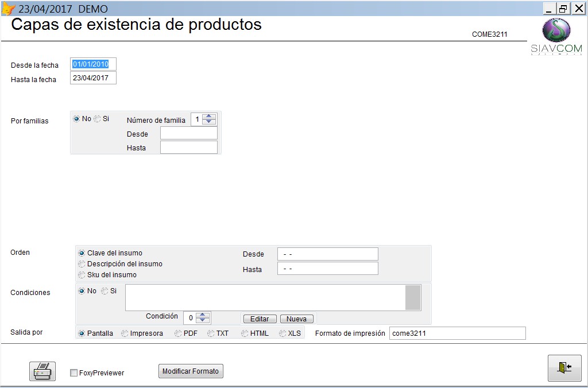
Task: Decrease Número de familia spinner
Action: [x=209, y=122]
